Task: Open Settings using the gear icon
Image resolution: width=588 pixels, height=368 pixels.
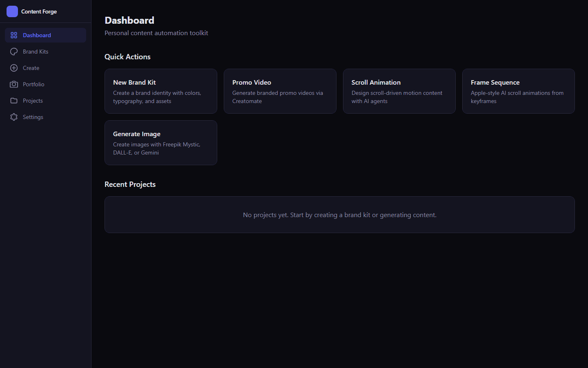Action: click(x=14, y=117)
